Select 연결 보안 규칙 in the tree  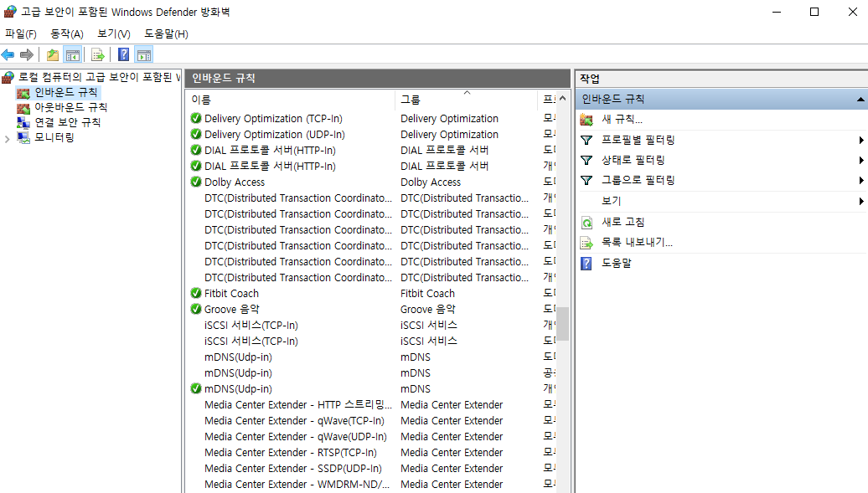pos(68,122)
